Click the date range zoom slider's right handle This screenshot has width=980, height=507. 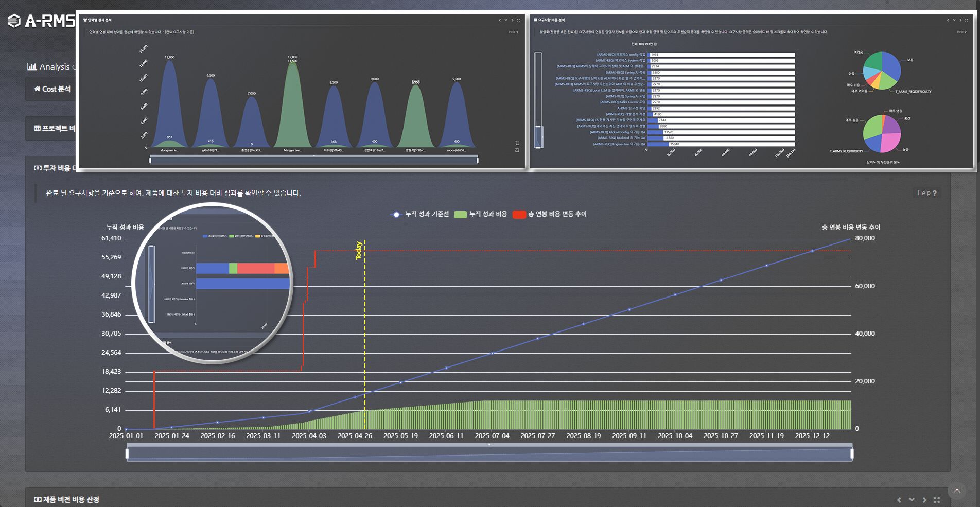[x=852, y=453]
